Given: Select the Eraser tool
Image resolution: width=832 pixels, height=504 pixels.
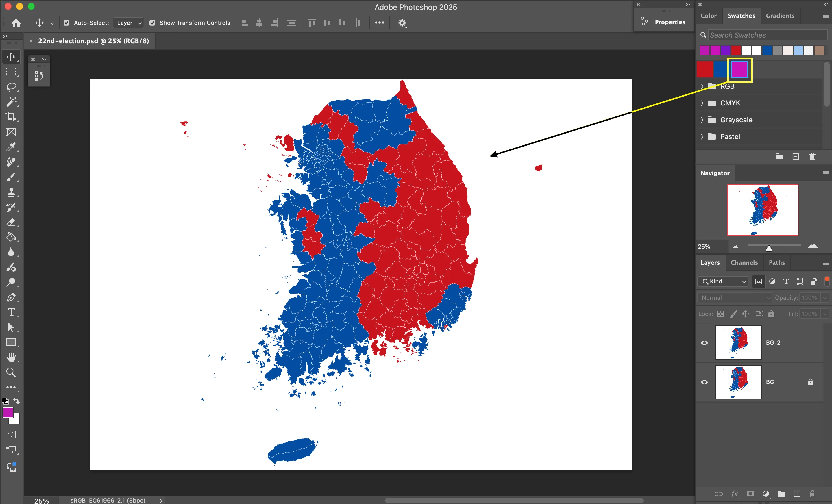Looking at the screenshot, I should click(11, 223).
